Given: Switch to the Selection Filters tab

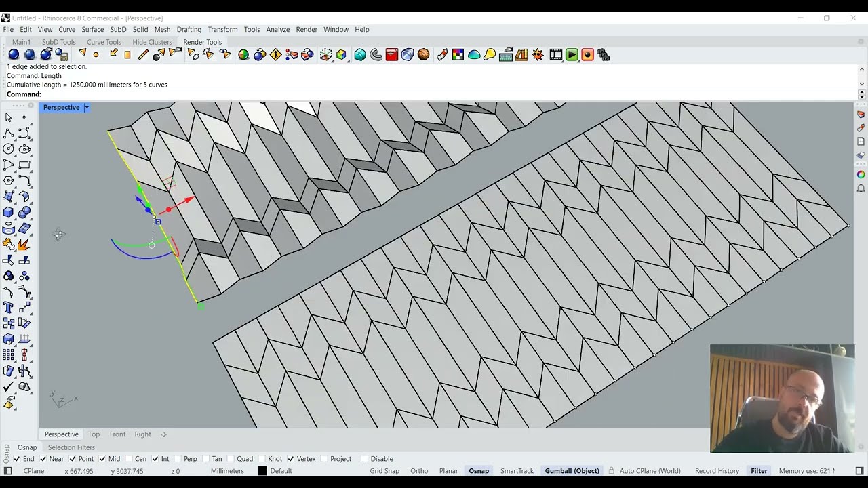Looking at the screenshot, I should pyautogui.click(x=71, y=447).
